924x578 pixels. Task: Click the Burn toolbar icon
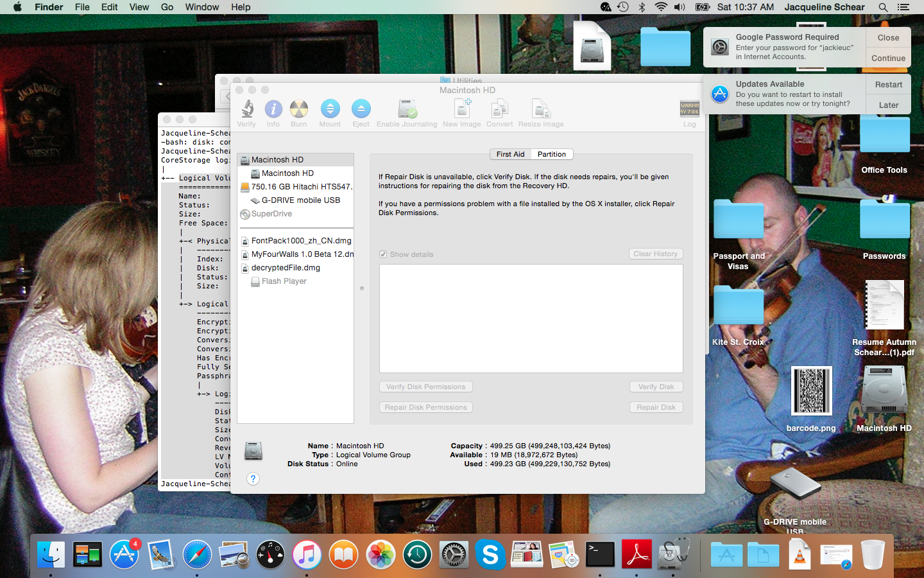[x=299, y=113]
